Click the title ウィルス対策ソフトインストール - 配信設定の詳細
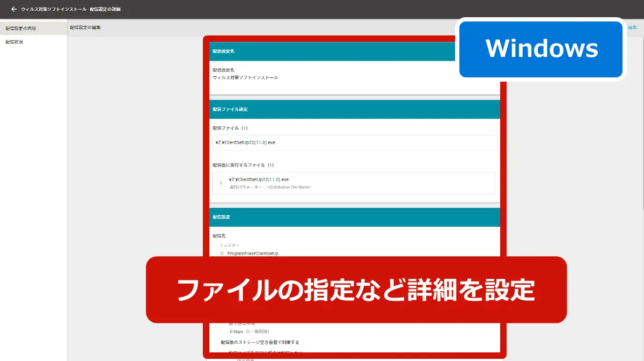This screenshot has height=361, width=644. pyautogui.click(x=71, y=9)
